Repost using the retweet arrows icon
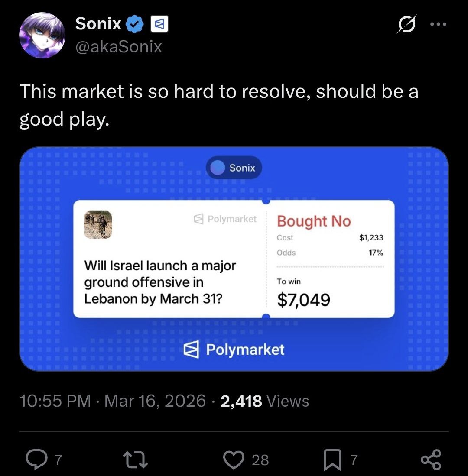The image size is (468, 476). [135, 460]
